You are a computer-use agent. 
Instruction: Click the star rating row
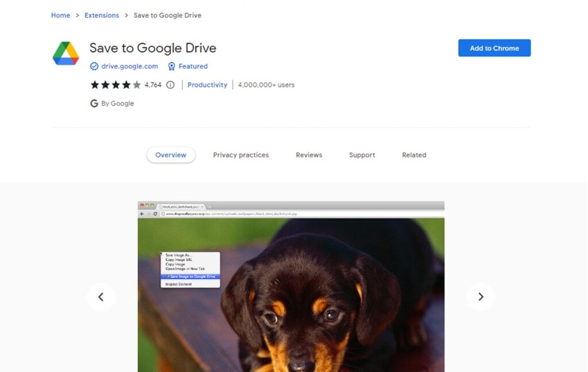tap(115, 85)
